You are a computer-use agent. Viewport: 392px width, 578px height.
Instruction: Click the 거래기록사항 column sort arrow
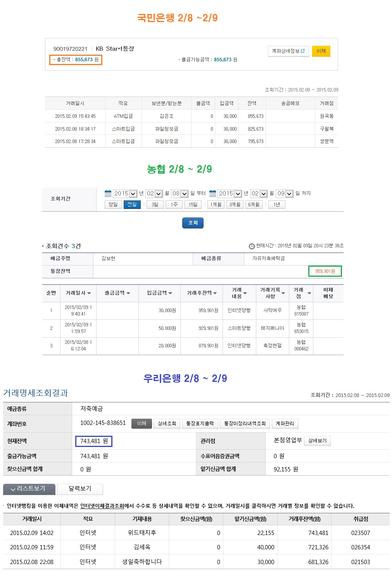tap(283, 293)
